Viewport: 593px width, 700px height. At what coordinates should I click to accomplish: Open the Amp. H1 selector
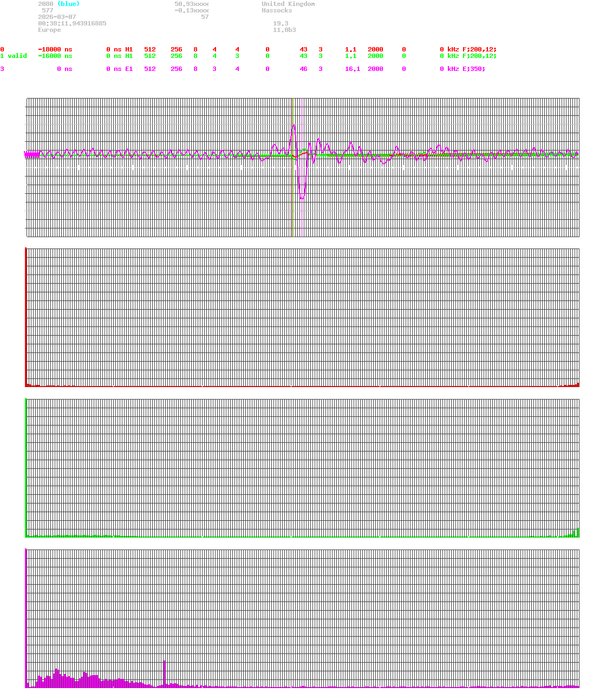tap(128, 49)
